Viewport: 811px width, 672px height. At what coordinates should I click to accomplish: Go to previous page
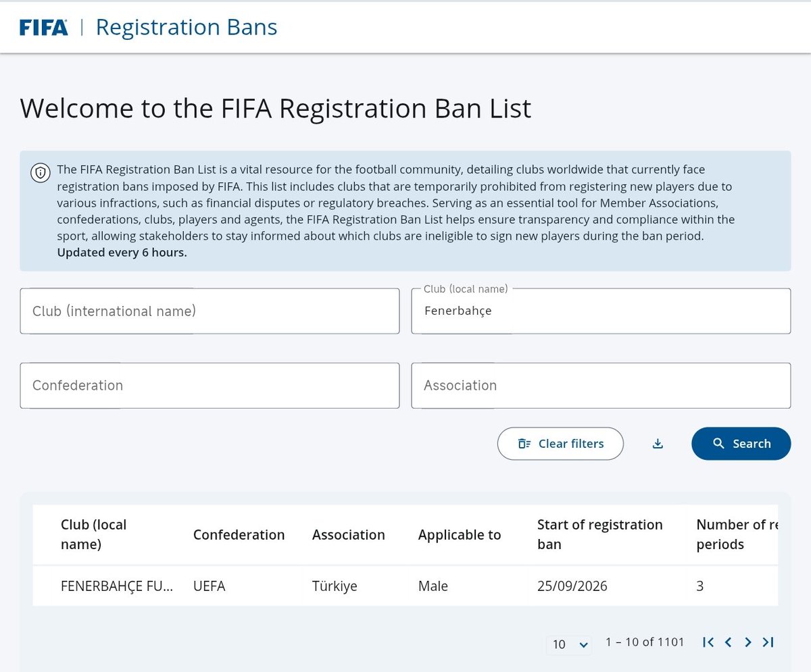pyautogui.click(x=728, y=642)
